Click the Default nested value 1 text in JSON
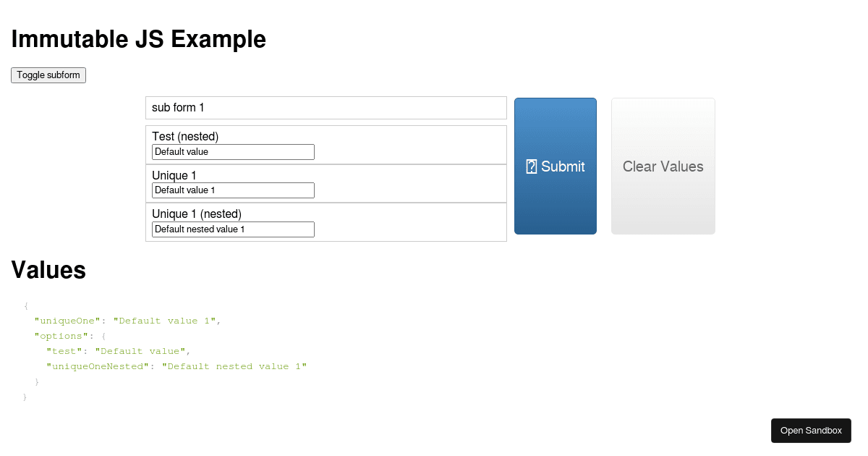 coord(235,366)
